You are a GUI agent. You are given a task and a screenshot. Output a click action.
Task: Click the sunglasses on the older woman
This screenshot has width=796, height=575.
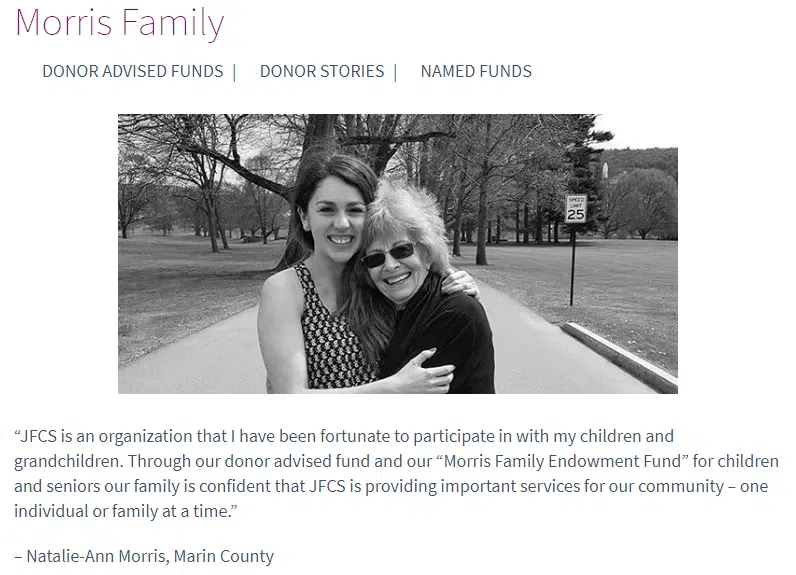coord(388,255)
